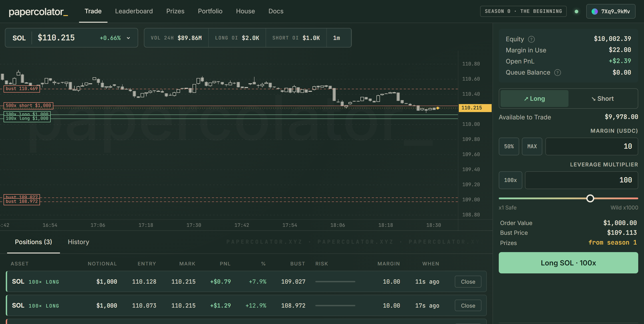Viewport: 644px width, 324px height.
Task: Open the House page
Action: [x=245, y=11]
